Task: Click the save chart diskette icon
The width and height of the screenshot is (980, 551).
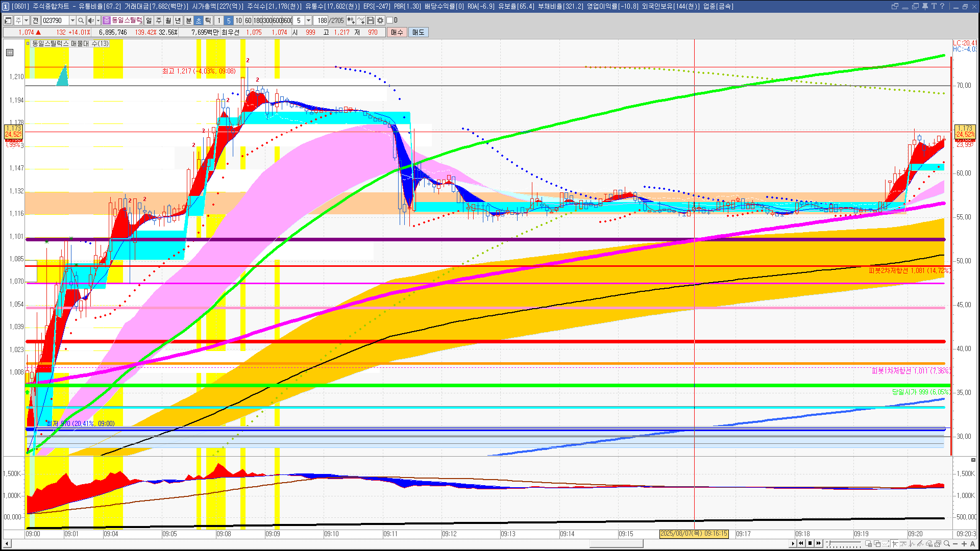Action: [371, 20]
